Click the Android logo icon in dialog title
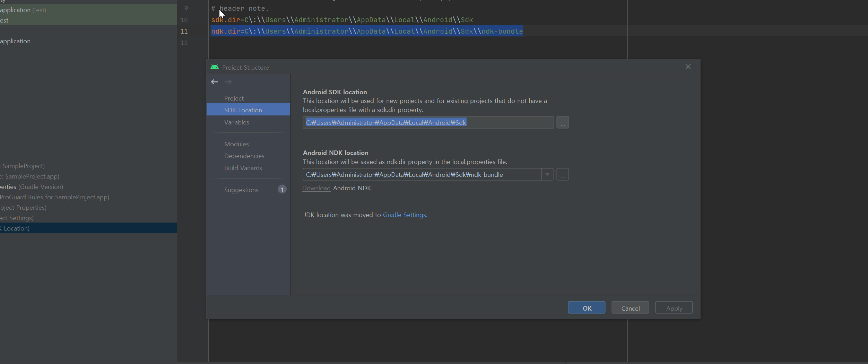The width and height of the screenshot is (868, 364). click(215, 67)
